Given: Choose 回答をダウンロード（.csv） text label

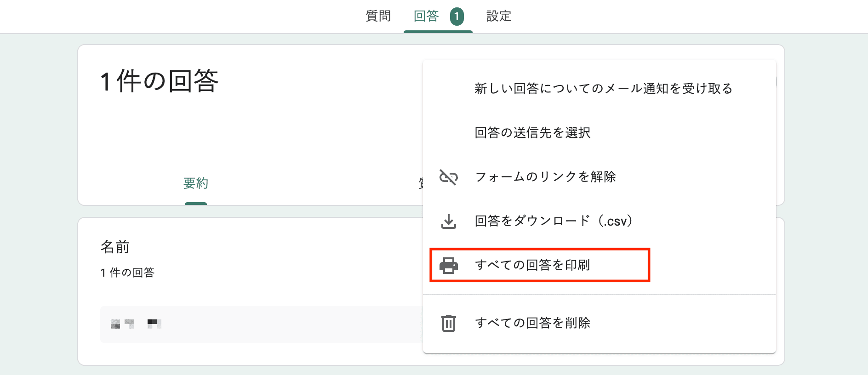Looking at the screenshot, I should [554, 221].
